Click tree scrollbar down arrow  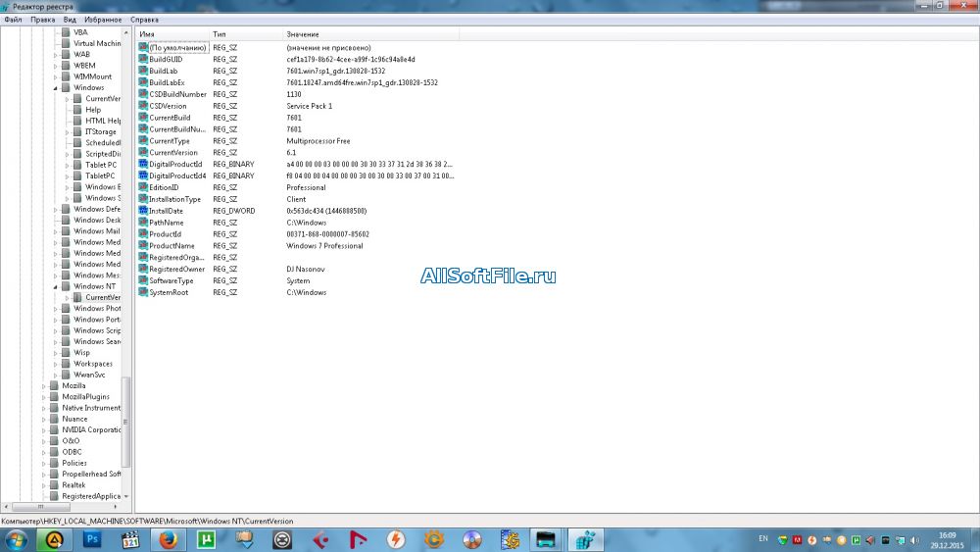click(126, 496)
